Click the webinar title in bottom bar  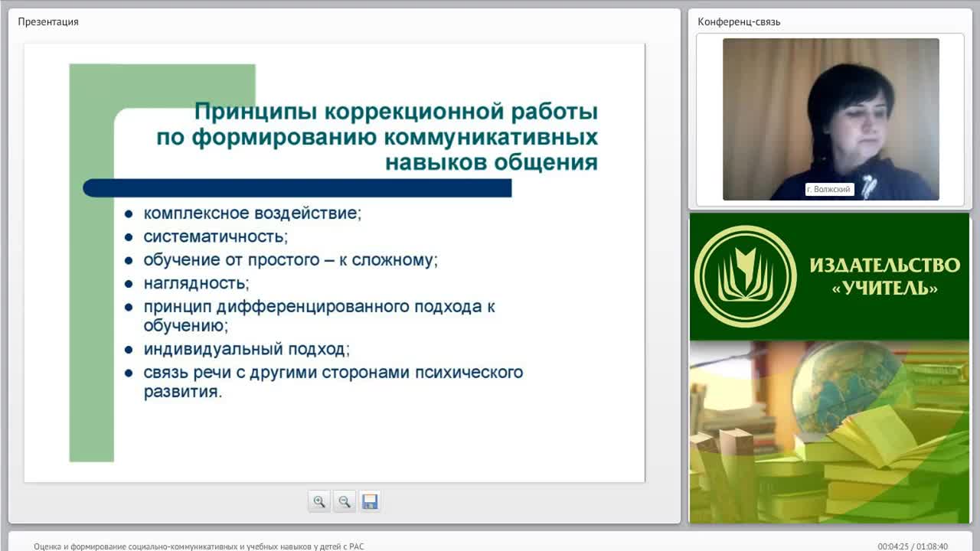click(x=199, y=546)
